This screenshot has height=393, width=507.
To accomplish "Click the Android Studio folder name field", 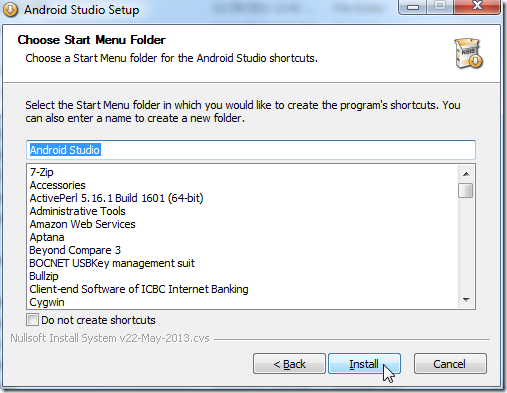I will click(x=251, y=150).
